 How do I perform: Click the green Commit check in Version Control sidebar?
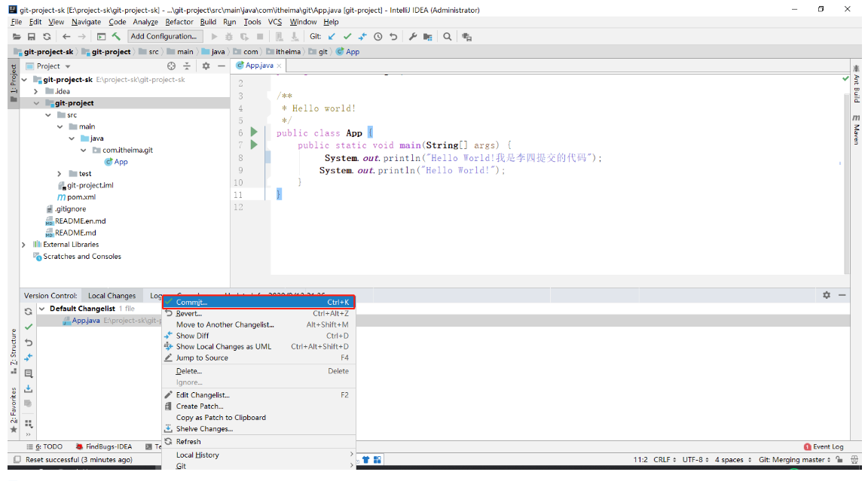click(x=29, y=327)
